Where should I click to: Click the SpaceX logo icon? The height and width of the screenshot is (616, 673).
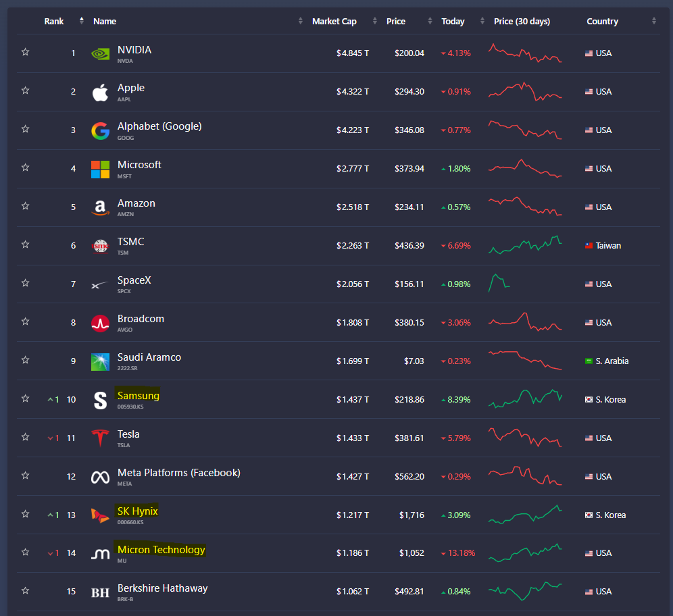[99, 285]
